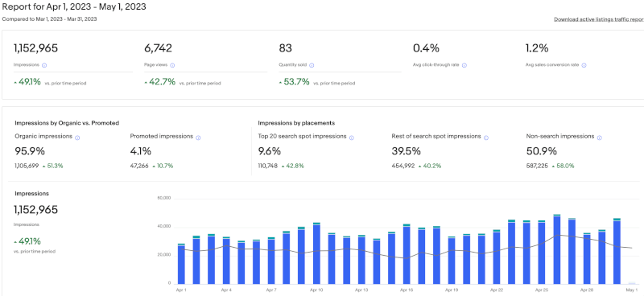Click the 42.7% page views change
This screenshot has height=296, width=644.
coord(163,82)
